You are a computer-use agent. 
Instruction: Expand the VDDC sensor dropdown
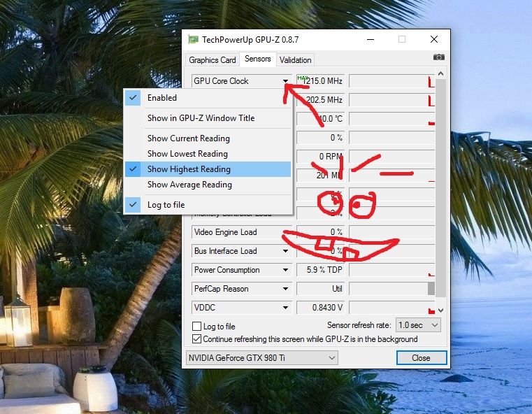286,308
